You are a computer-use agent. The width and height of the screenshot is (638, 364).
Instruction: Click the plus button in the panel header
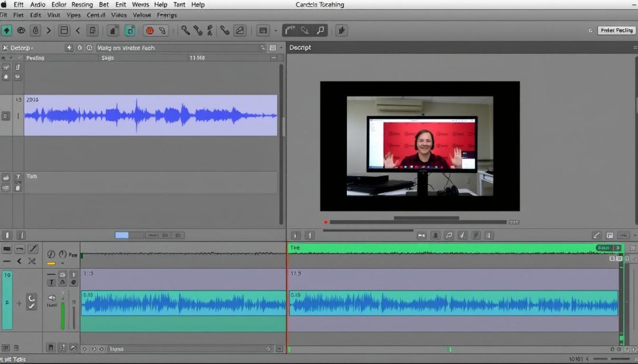69,48
